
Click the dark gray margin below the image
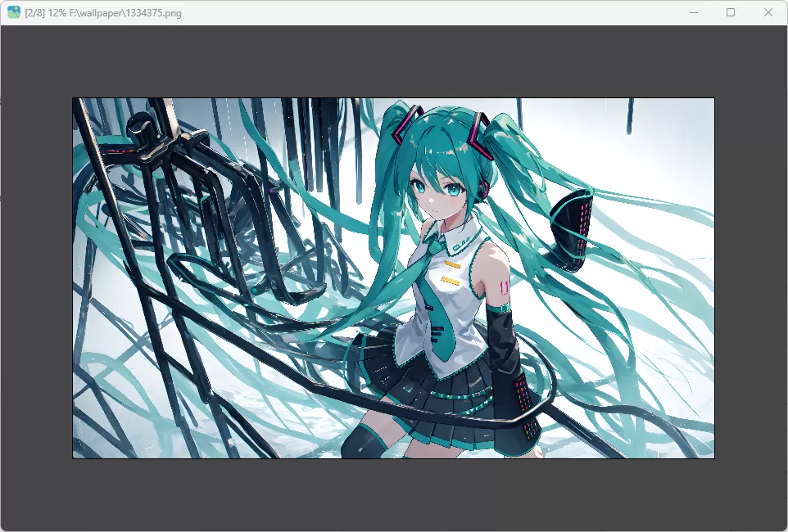[393, 494]
